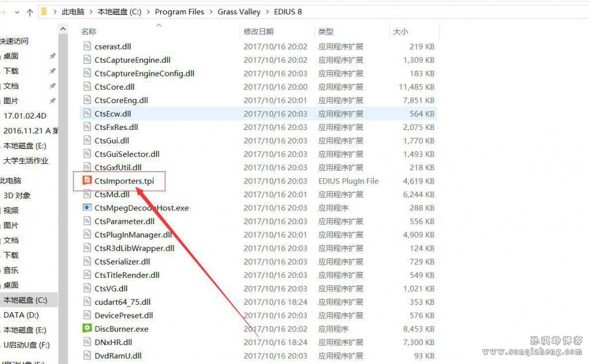Click the DiscBurner.exe application icon

point(87,329)
